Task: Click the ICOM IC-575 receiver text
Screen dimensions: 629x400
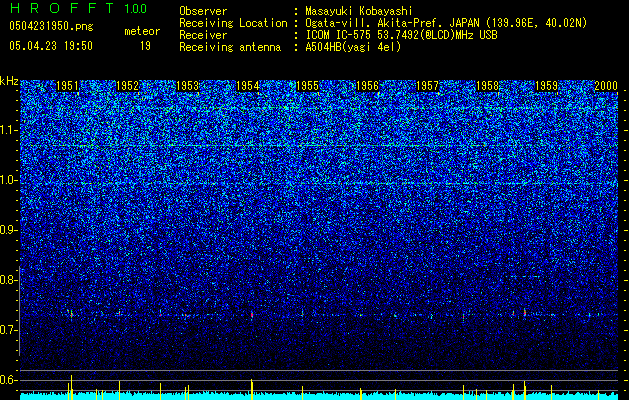Action: pyautogui.click(x=401, y=35)
